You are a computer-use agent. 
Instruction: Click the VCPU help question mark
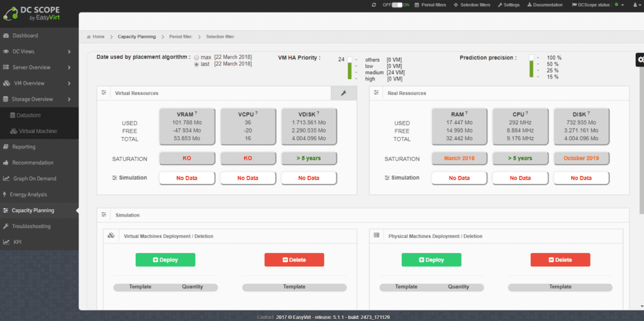[257, 112]
